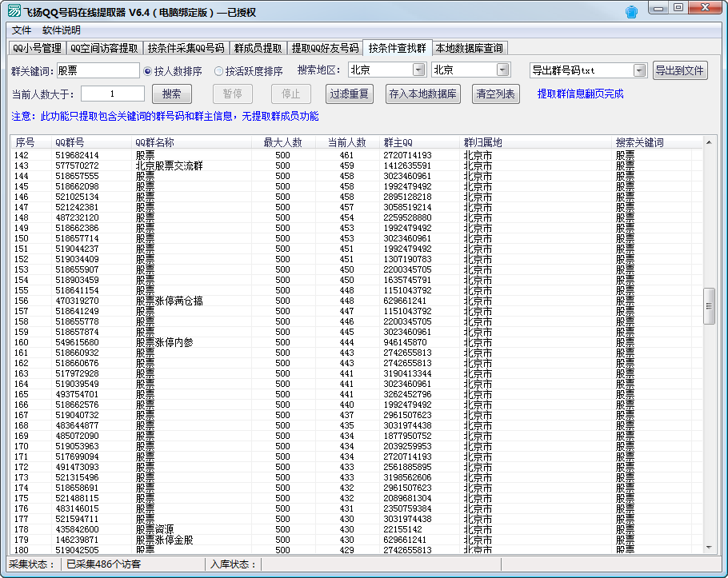Click the 过滤重复 button
728x578 pixels.
click(349, 94)
